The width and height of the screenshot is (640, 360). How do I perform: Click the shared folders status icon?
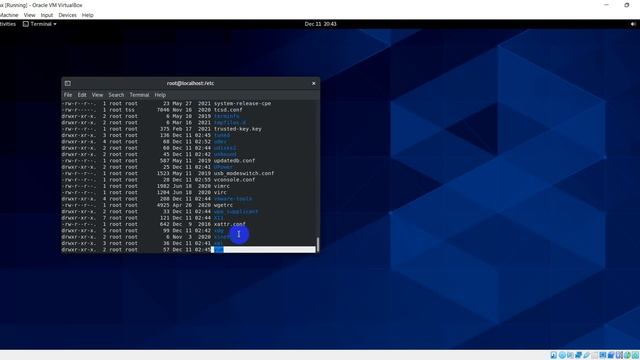click(x=595, y=355)
